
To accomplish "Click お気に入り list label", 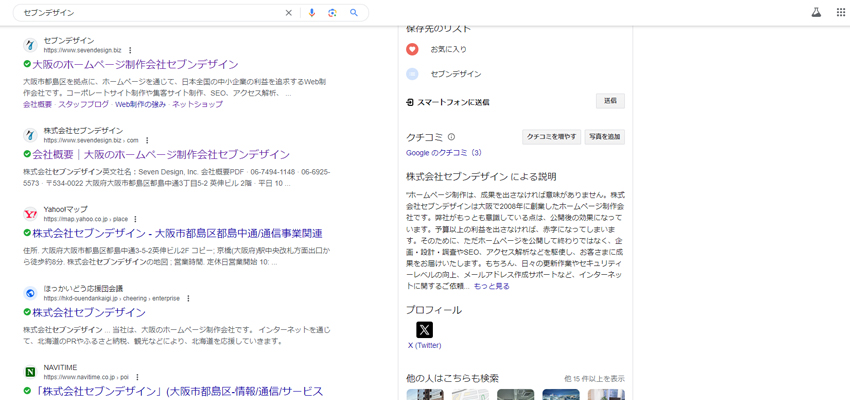I will [x=448, y=49].
